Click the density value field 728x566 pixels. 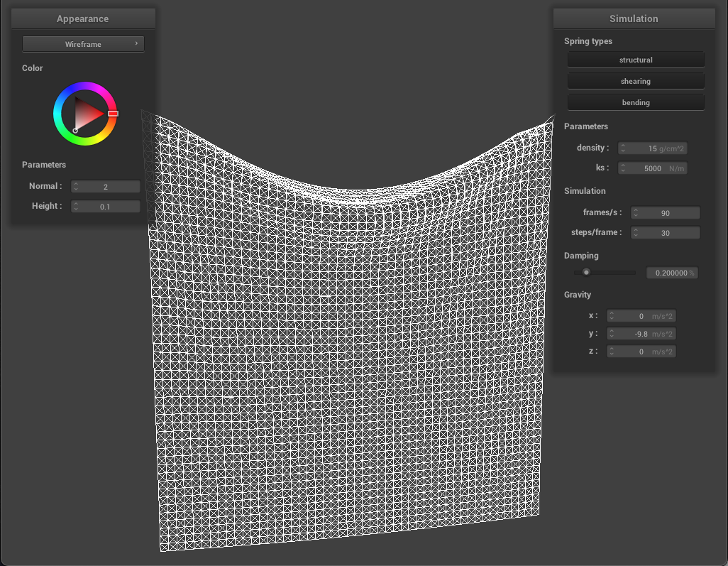tap(652, 148)
